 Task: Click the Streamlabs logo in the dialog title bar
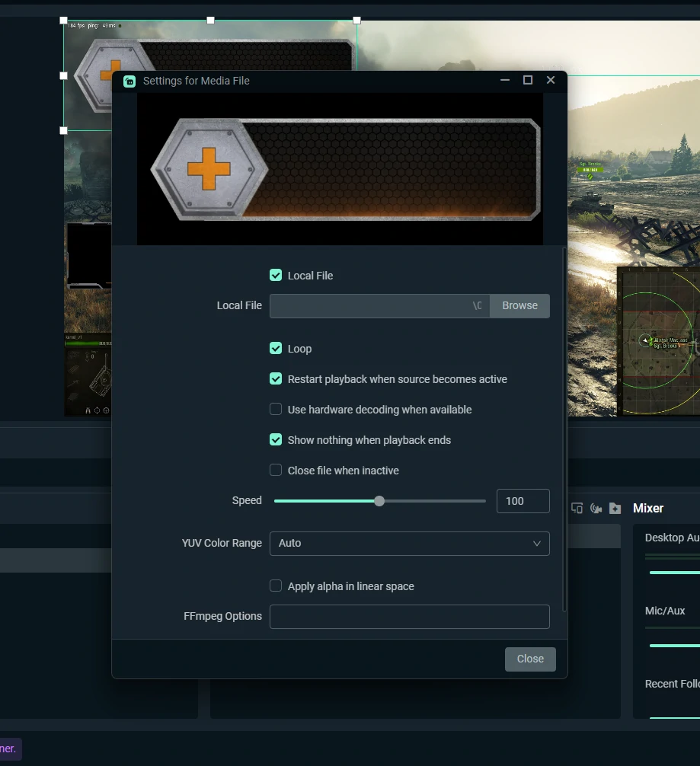129,81
